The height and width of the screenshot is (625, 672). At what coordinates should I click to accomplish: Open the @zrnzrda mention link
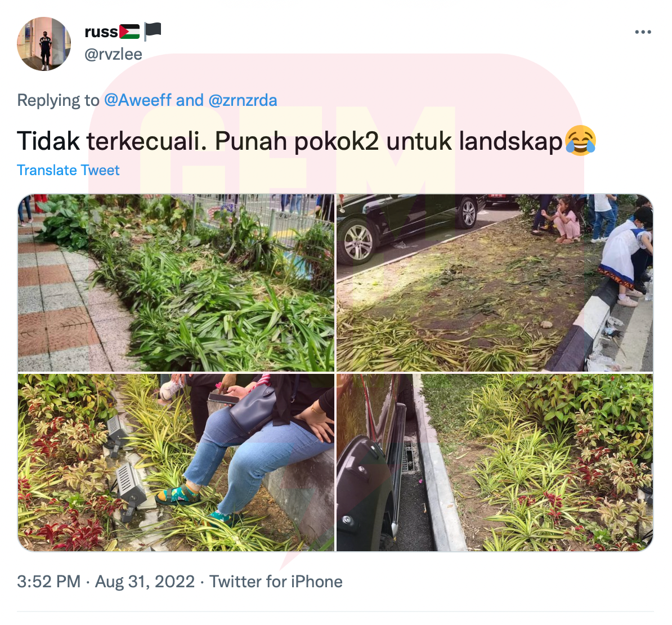tap(243, 100)
